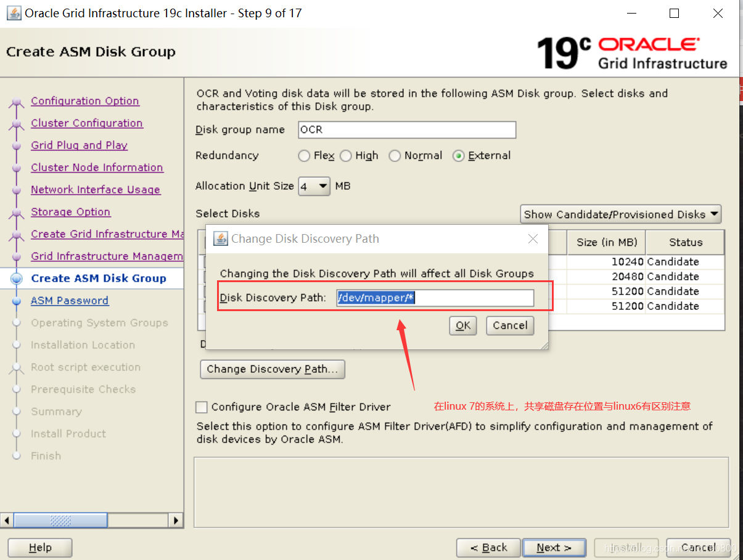Click the Candidate status of 10240 disk
The image size is (743, 560).
[685, 262]
